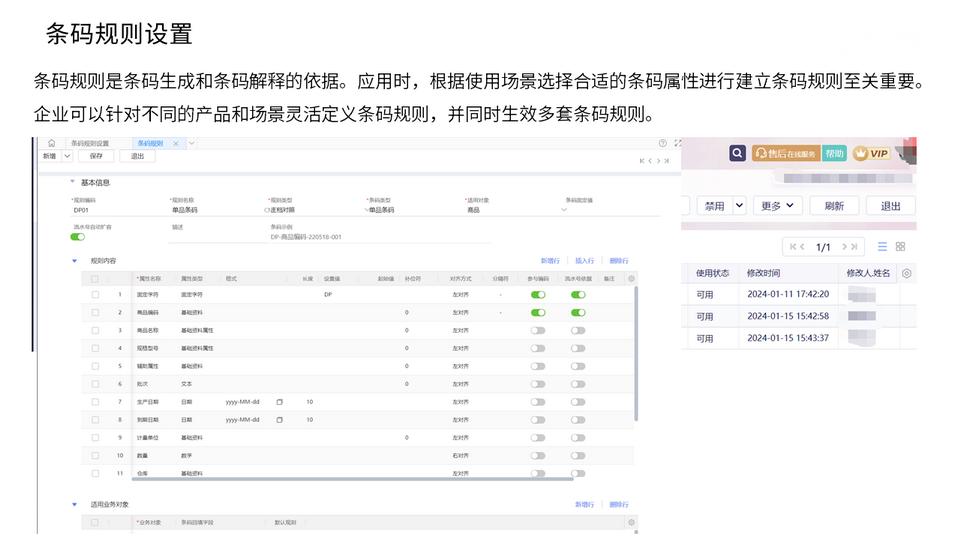Toggle 流水号自动扩容 switch
960x540 pixels.
click(x=77, y=238)
